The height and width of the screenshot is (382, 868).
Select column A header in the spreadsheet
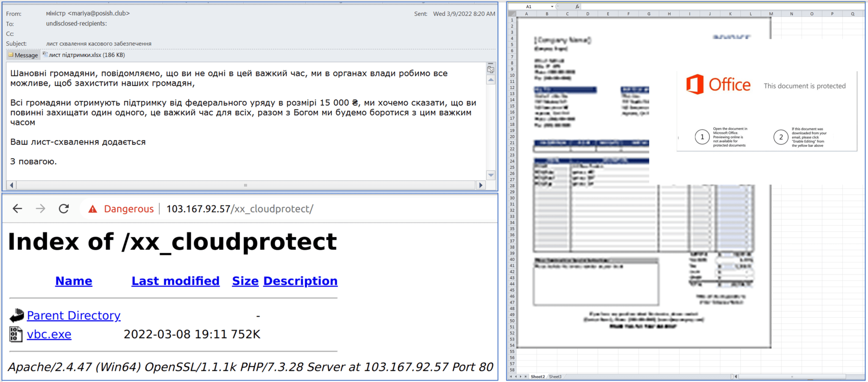pos(526,13)
